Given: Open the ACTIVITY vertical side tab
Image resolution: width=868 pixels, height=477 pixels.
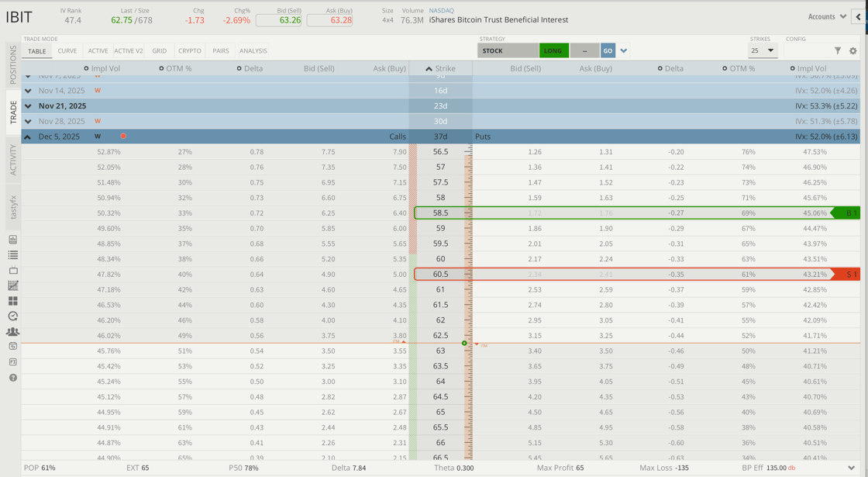Looking at the screenshot, I should 13,160.
